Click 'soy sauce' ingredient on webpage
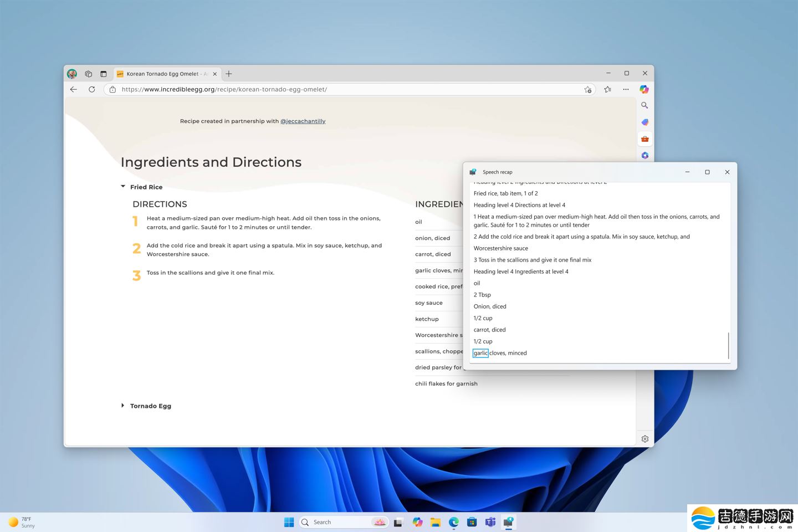The image size is (798, 532). point(429,303)
